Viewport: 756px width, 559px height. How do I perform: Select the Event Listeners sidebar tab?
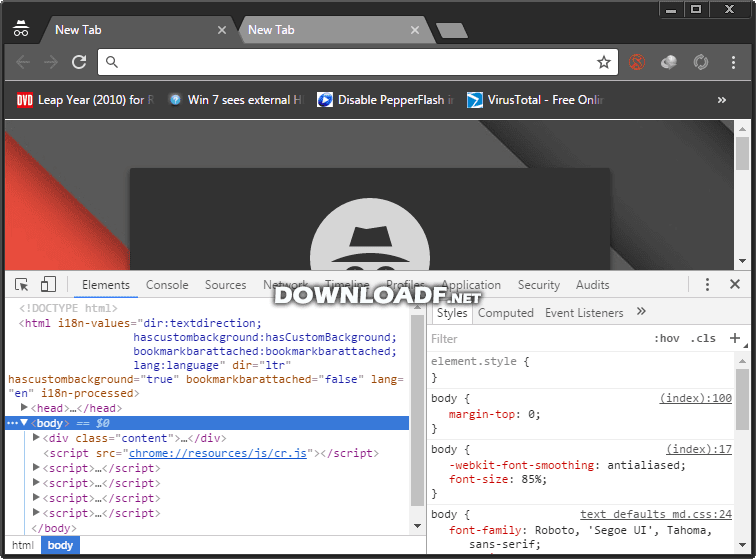coord(584,313)
